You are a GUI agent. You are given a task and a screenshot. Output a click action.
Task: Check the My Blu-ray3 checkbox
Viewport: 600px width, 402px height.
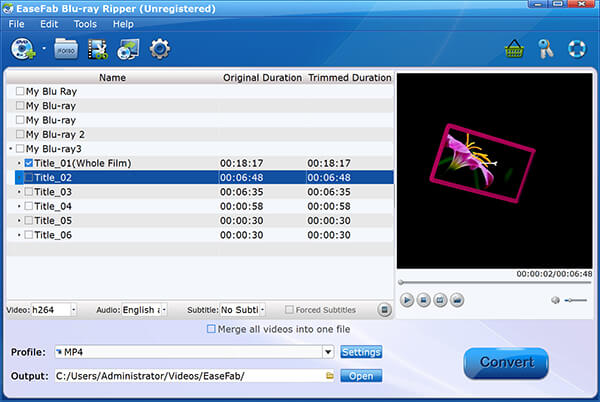point(20,148)
